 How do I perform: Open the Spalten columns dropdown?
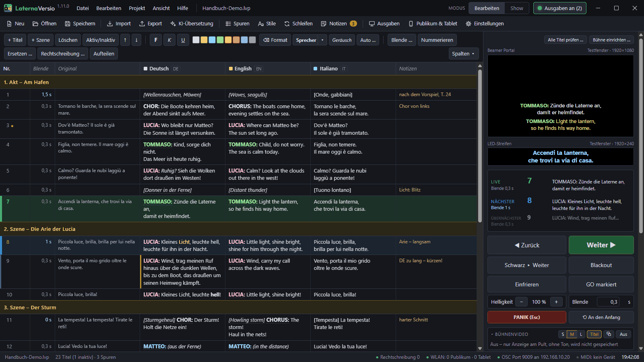click(x=463, y=54)
